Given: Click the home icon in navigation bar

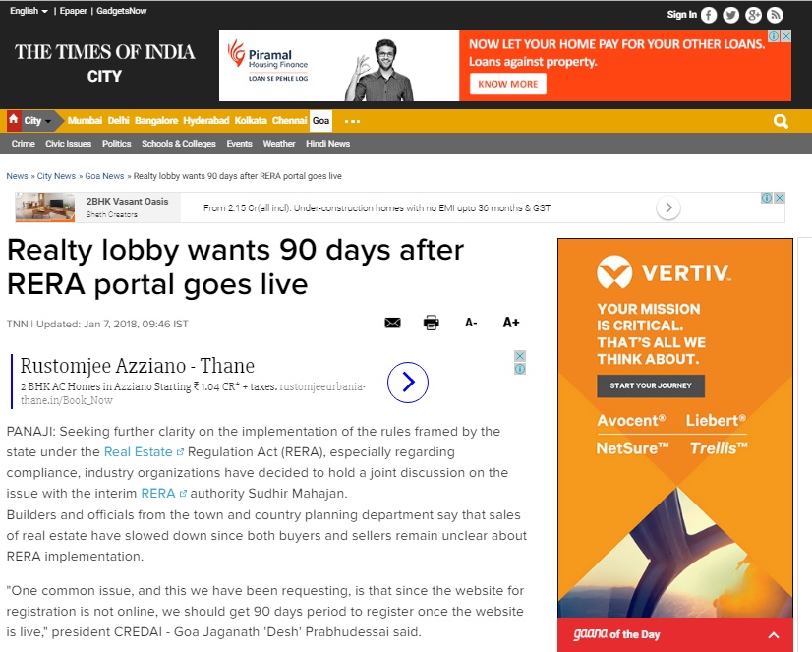Looking at the screenshot, I should (14, 120).
